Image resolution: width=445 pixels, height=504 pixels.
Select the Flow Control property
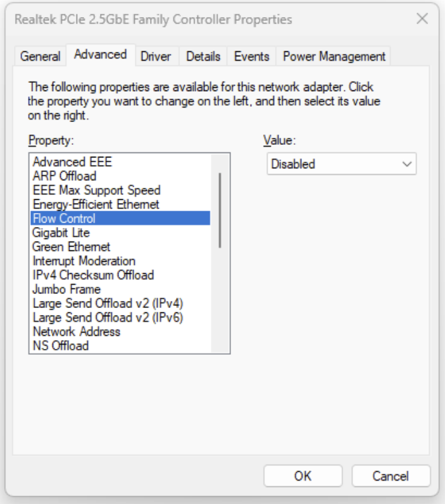[x=120, y=218]
